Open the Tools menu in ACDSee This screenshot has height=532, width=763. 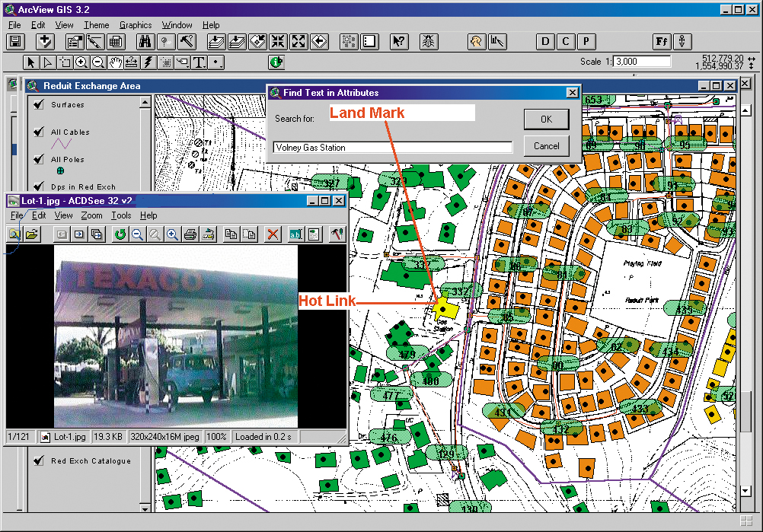coord(120,216)
